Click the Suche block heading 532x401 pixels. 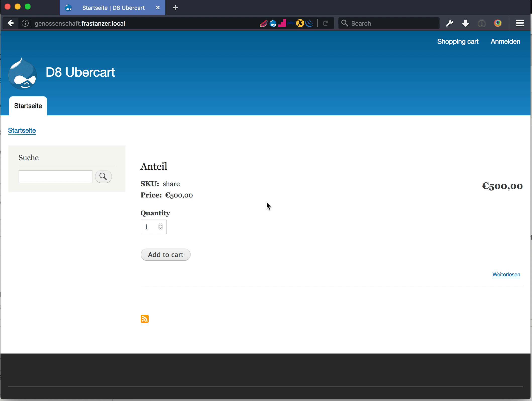[x=29, y=158]
